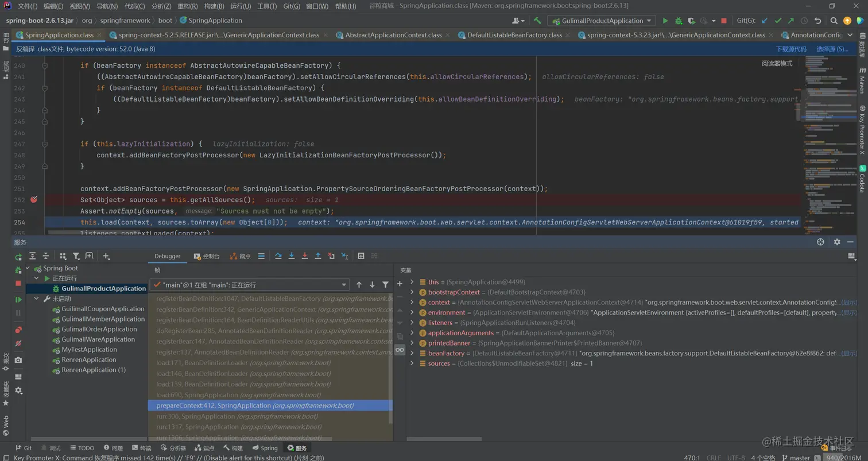Open Search Everywhere magnifier icon
This screenshot has height=461, width=868.
pos(834,21)
